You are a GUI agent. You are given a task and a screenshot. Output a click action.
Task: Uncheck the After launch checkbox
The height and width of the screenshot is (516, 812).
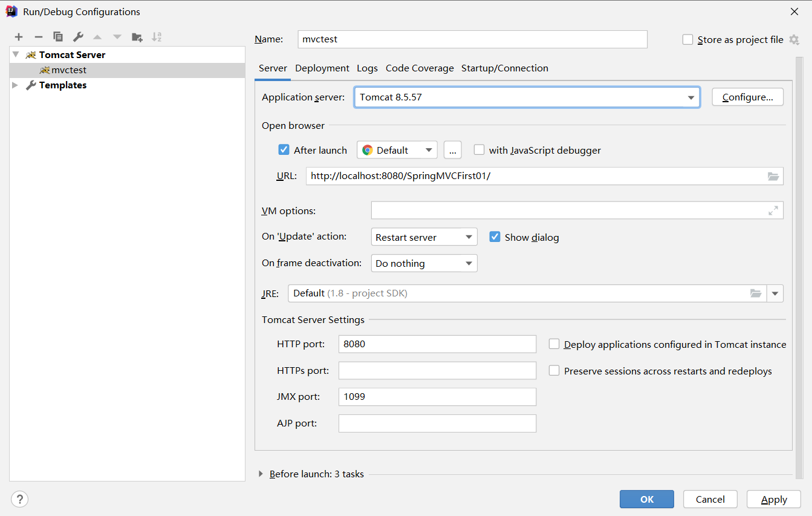point(284,150)
